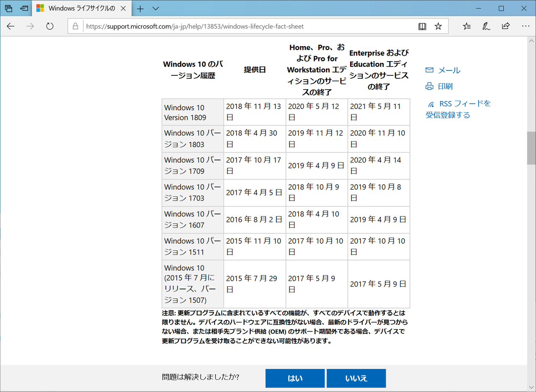Click the 印刷 link
Screen dimensions: 536x392
point(445,86)
